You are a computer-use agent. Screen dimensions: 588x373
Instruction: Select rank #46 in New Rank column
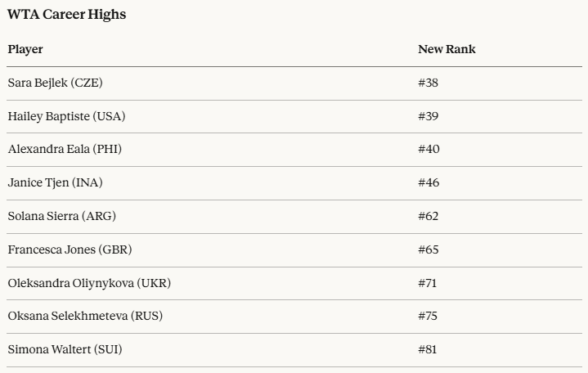pos(429,182)
